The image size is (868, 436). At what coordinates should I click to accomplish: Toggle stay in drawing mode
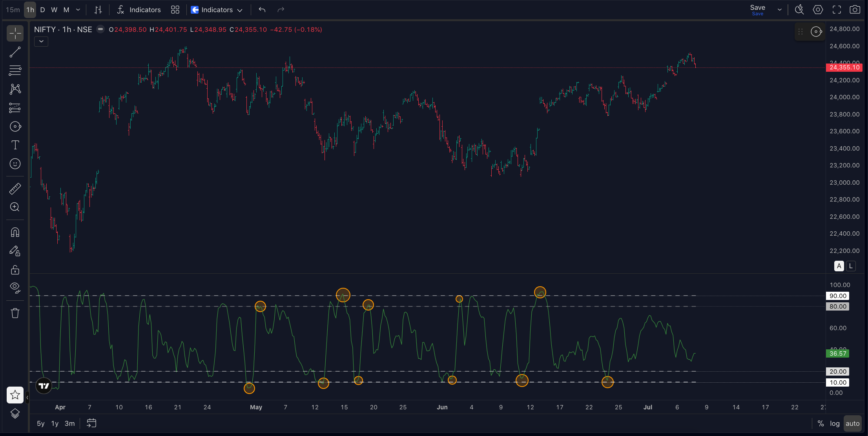point(15,251)
